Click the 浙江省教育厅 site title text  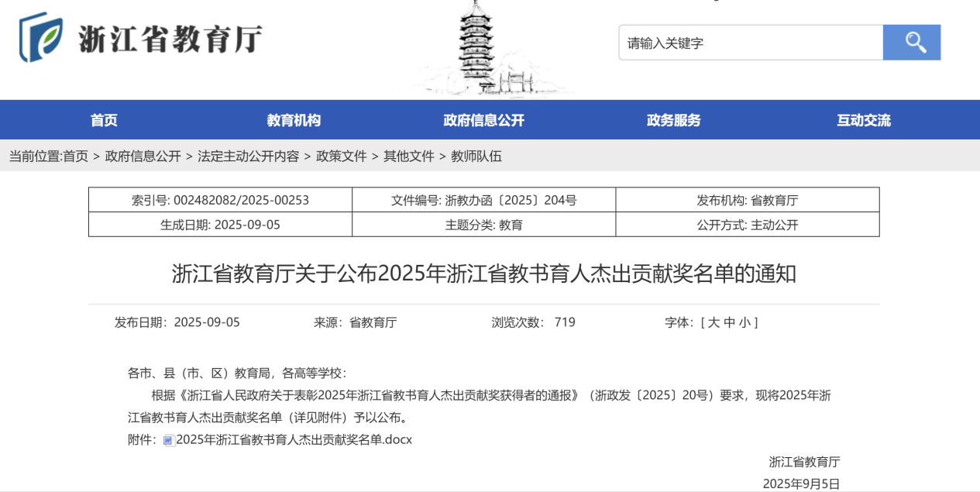click(x=170, y=38)
